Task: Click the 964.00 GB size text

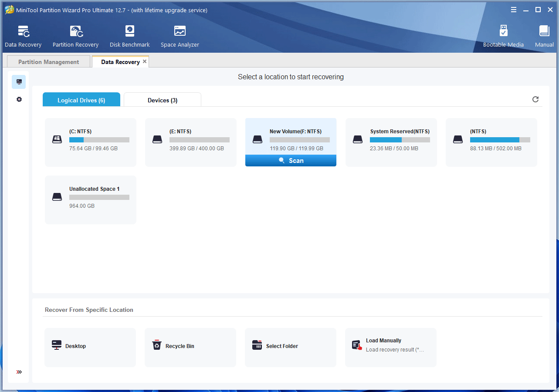Action: coord(82,206)
